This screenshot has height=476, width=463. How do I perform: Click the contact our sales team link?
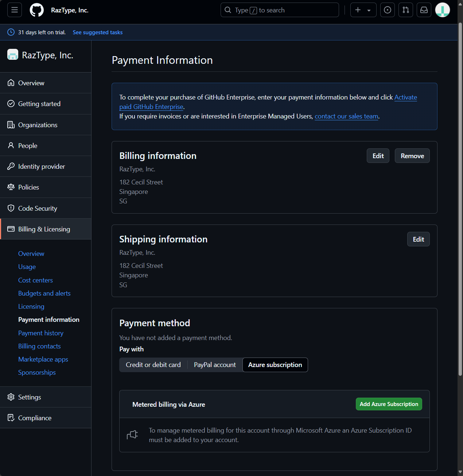(x=346, y=116)
